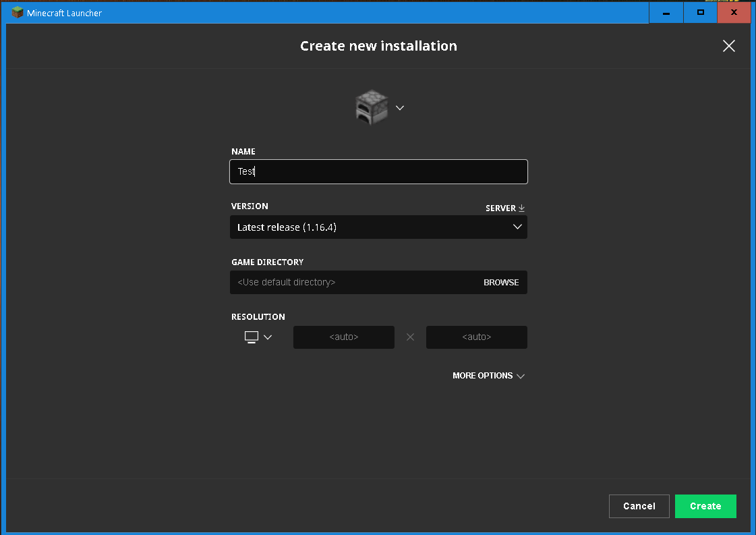Close the Minecraft Launcher window

734,13
